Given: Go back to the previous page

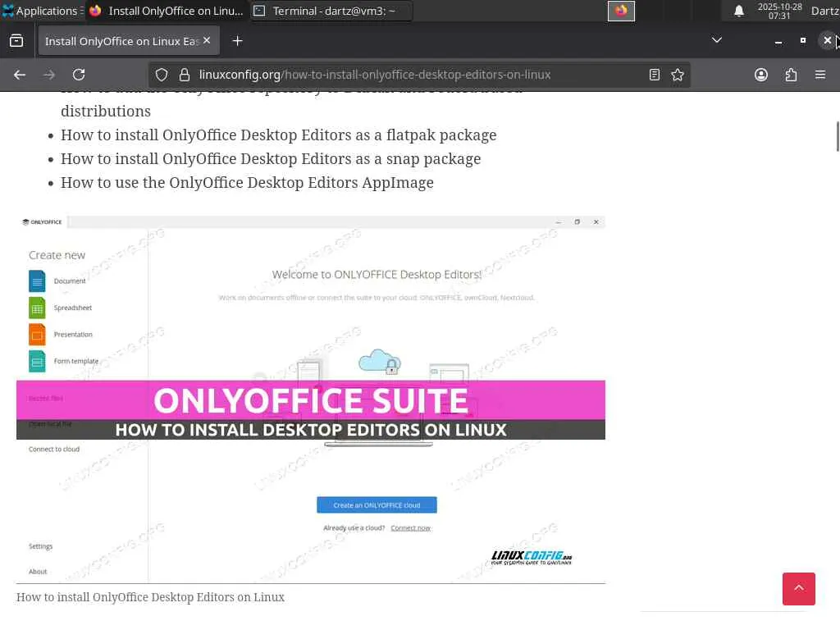Looking at the screenshot, I should 20,75.
